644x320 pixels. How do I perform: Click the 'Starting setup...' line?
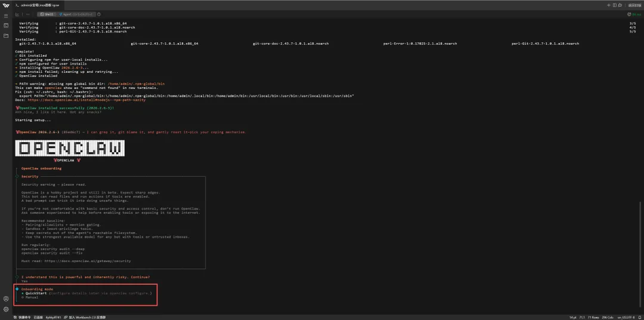pos(33,120)
